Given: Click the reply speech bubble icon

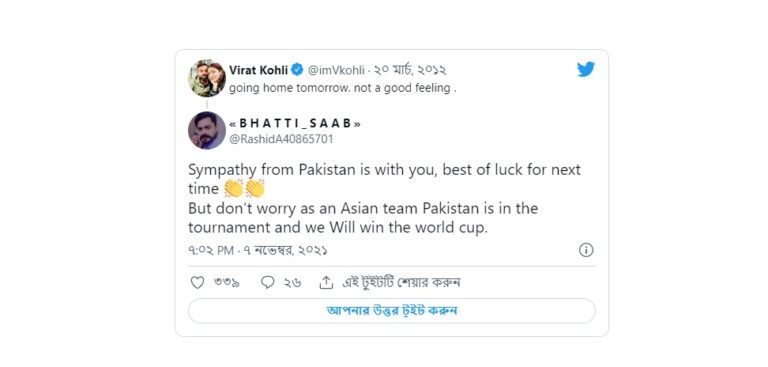Looking at the screenshot, I should tap(267, 282).
